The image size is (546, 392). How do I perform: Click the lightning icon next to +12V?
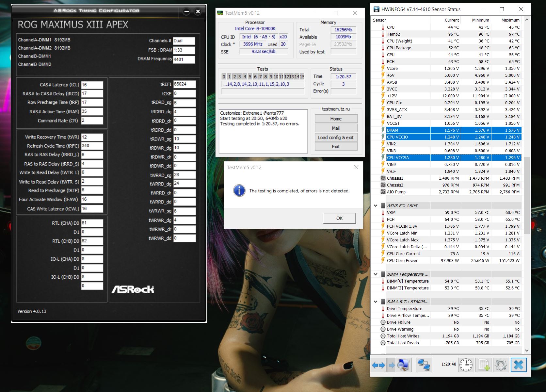click(383, 96)
